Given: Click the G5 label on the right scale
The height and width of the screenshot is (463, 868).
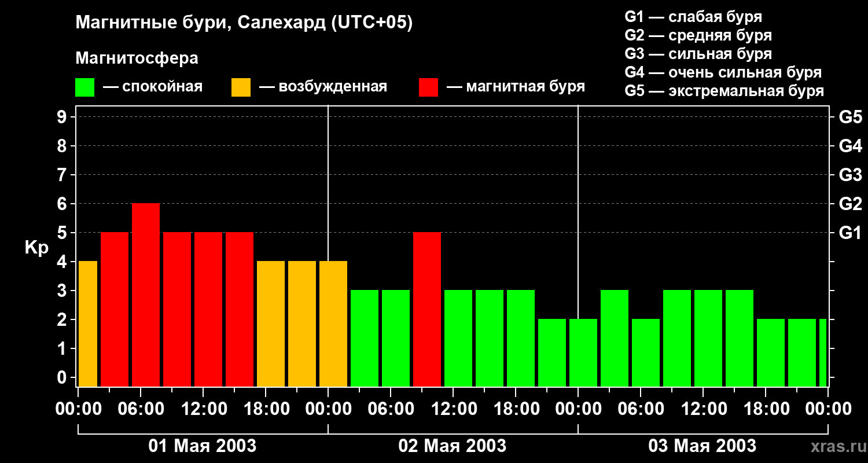Looking at the screenshot, I should (850, 117).
